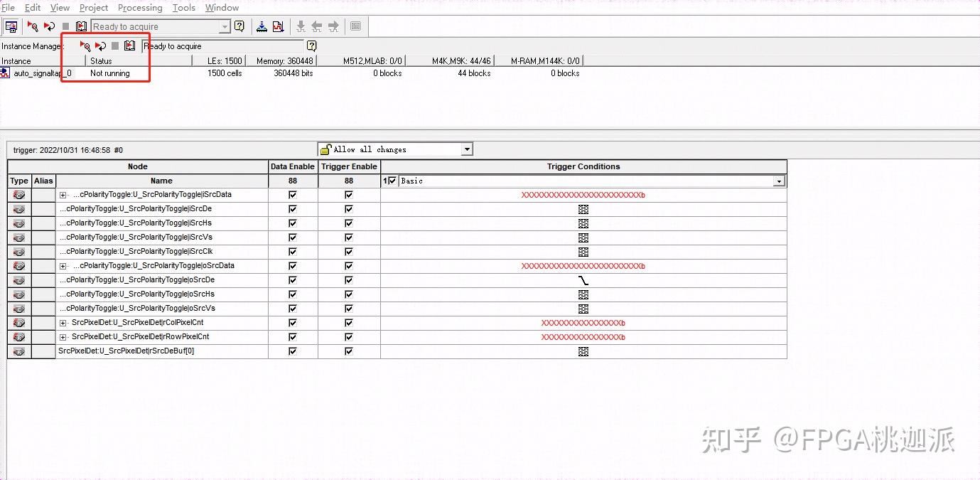The height and width of the screenshot is (480, 980).
Task: Click the grayed down-arrow toolbar icon
Action: pyautogui.click(x=301, y=26)
